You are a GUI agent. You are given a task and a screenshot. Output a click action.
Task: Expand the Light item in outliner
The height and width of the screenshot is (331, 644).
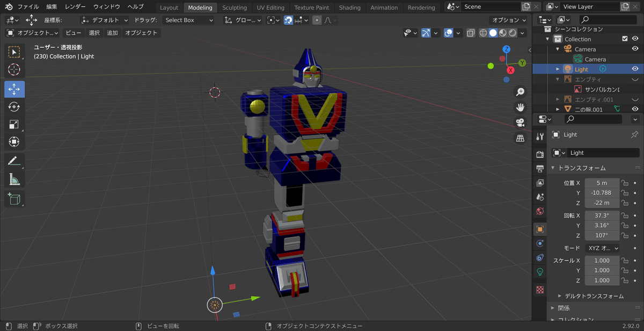pyautogui.click(x=558, y=69)
